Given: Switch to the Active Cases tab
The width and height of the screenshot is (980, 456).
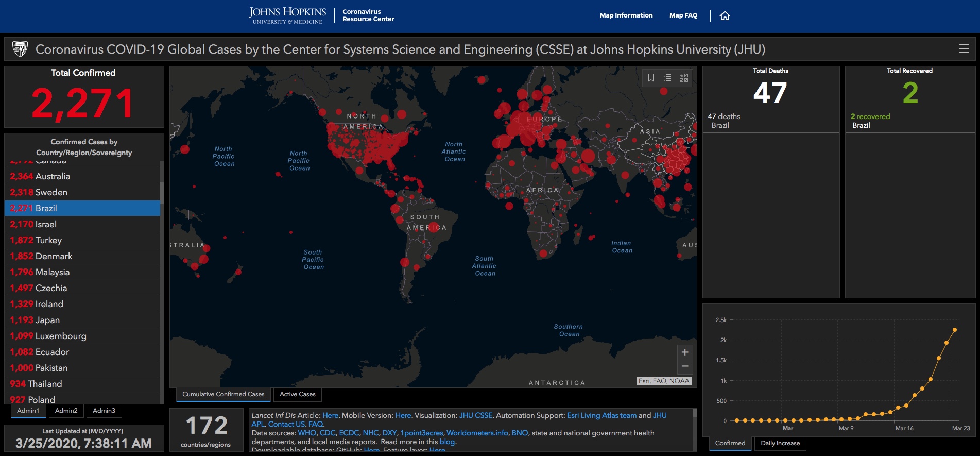Looking at the screenshot, I should (x=297, y=395).
